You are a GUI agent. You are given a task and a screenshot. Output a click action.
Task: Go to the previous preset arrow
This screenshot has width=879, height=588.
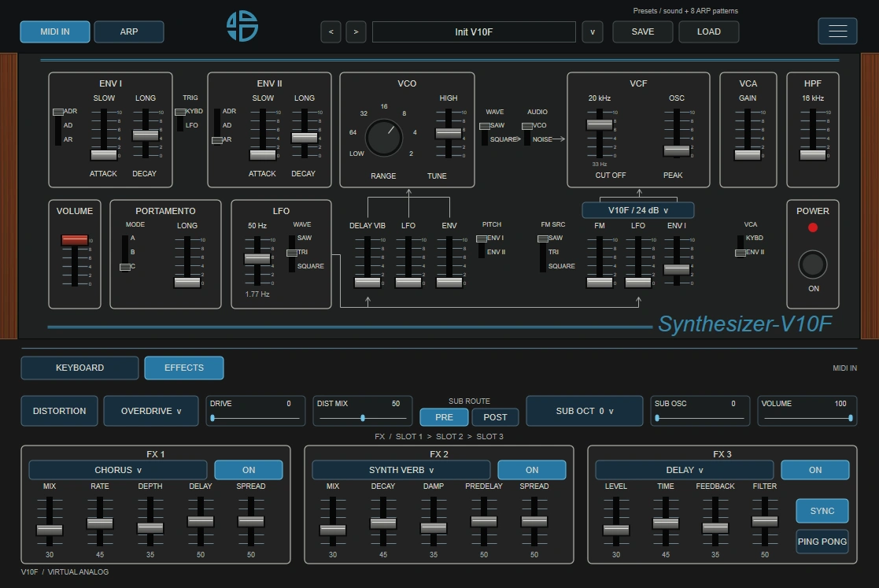pyautogui.click(x=331, y=32)
